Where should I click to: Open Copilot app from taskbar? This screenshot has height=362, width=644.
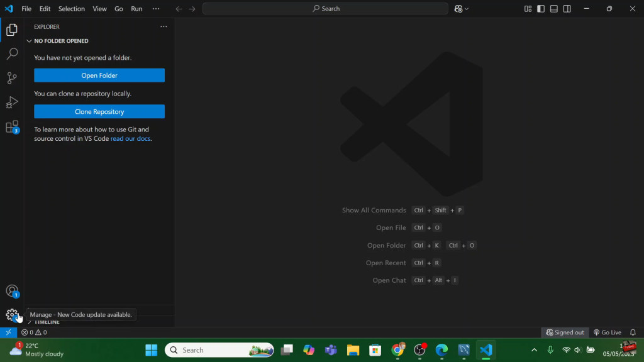[x=308, y=350]
